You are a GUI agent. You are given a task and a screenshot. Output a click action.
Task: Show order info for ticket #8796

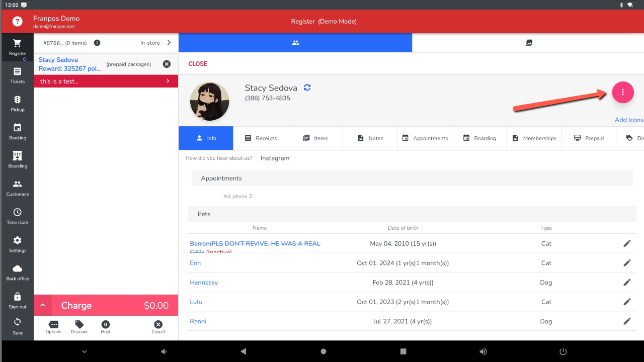pos(97,43)
